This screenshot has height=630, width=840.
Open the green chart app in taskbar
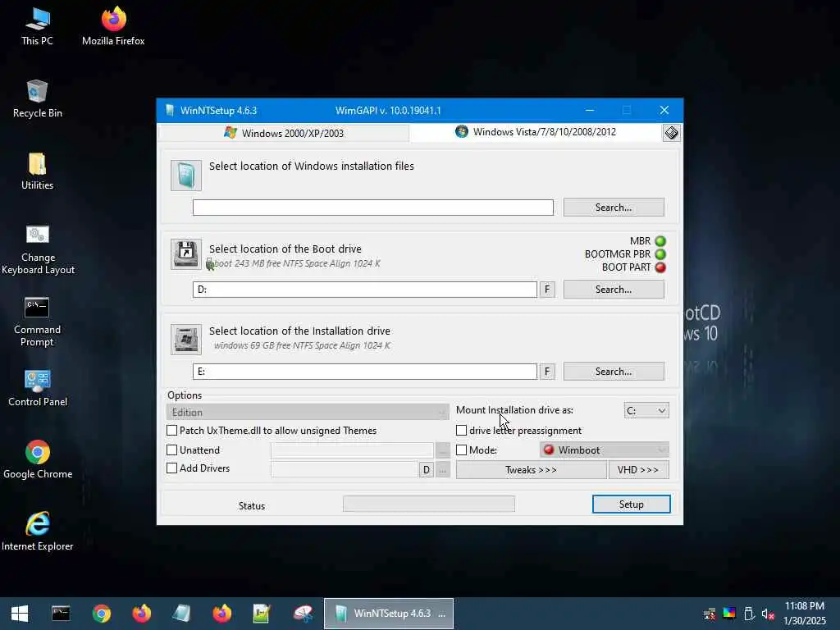coord(262,614)
